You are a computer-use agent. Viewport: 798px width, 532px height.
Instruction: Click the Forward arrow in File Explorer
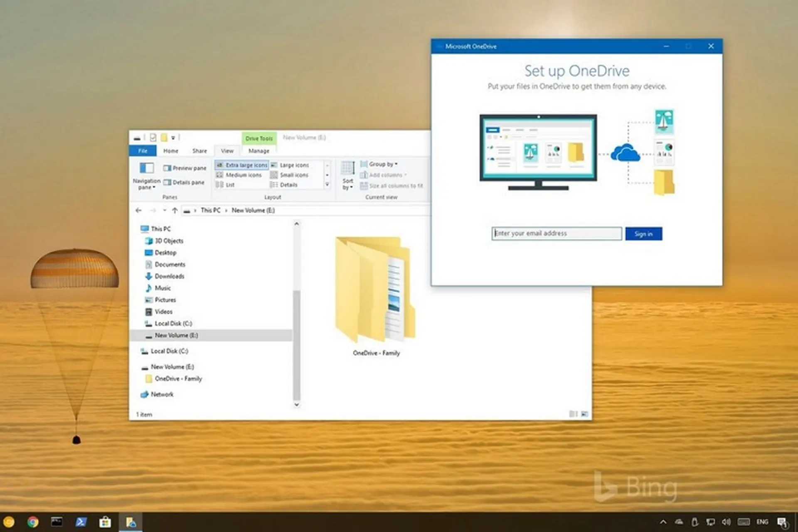coord(153,210)
